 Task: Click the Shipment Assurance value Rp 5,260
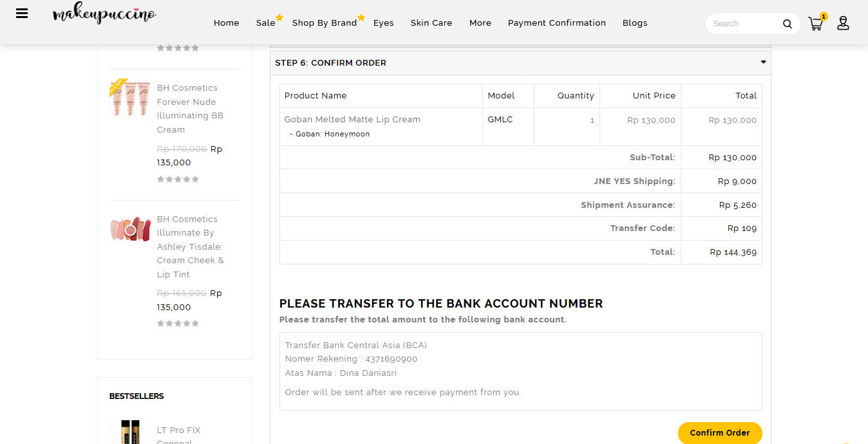pyautogui.click(x=738, y=205)
